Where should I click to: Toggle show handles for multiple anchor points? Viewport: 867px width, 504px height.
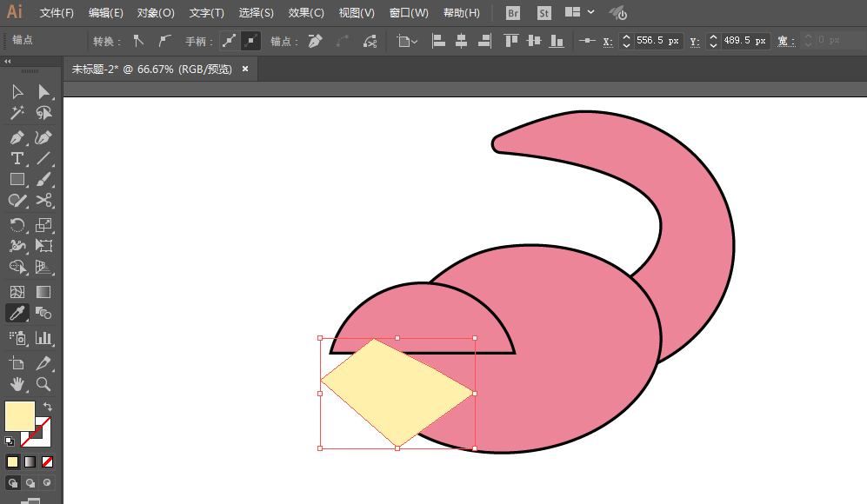pos(229,41)
